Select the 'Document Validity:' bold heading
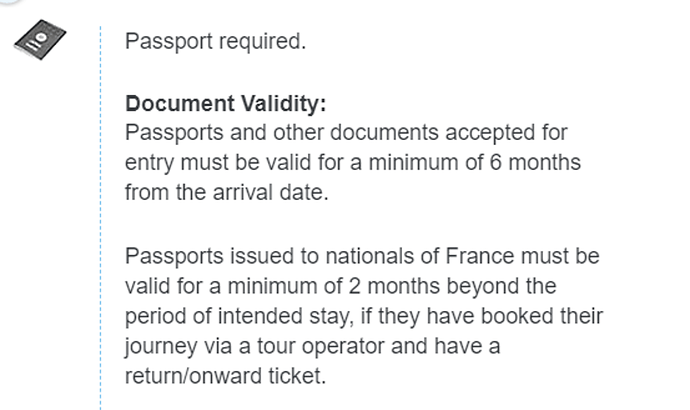The image size is (690, 410). click(226, 104)
